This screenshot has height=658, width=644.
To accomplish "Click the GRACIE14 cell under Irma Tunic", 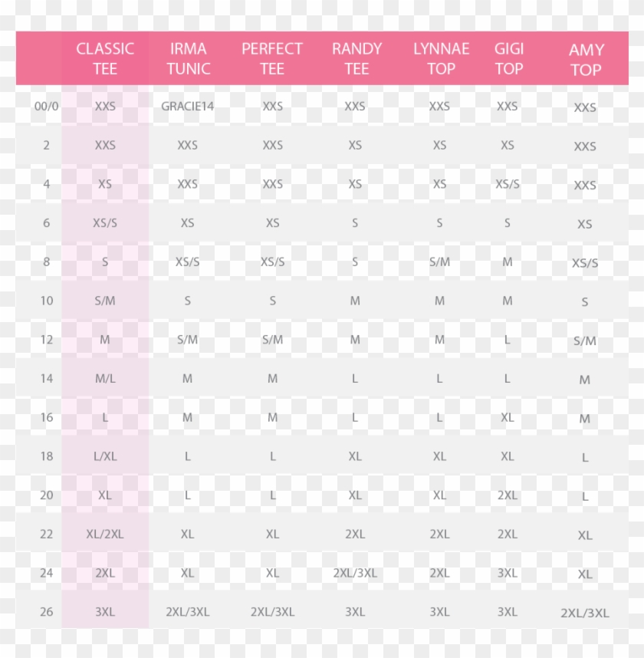I will [x=188, y=107].
